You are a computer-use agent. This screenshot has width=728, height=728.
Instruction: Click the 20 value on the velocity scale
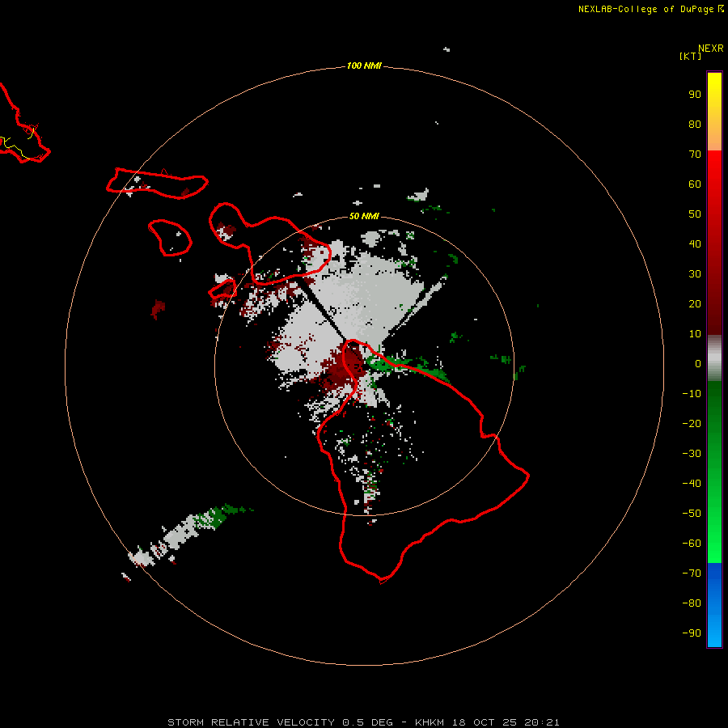coord(695,304)
